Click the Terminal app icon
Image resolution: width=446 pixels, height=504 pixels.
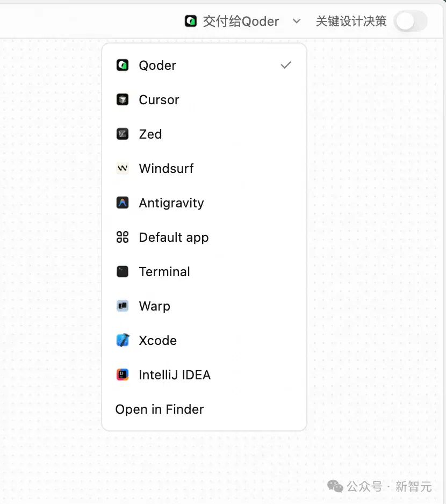[x=122, y=271]
